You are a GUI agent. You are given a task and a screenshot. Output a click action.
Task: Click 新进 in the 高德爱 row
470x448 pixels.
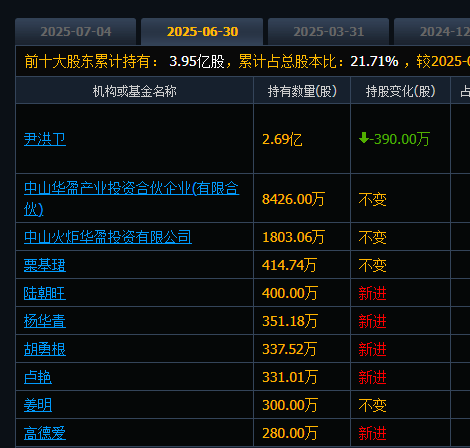pos(372,434)
